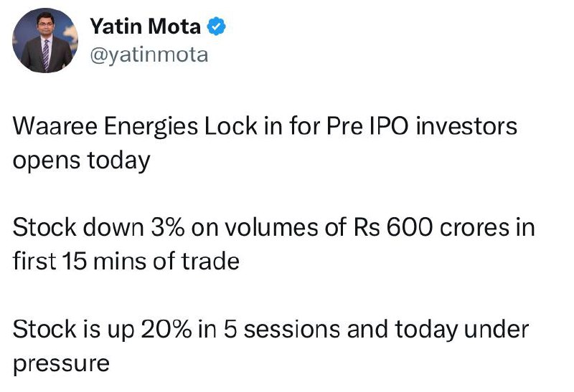Screen dimensions: 574x392
Task: Open the Yatin Mota display name
Action: 146,27
